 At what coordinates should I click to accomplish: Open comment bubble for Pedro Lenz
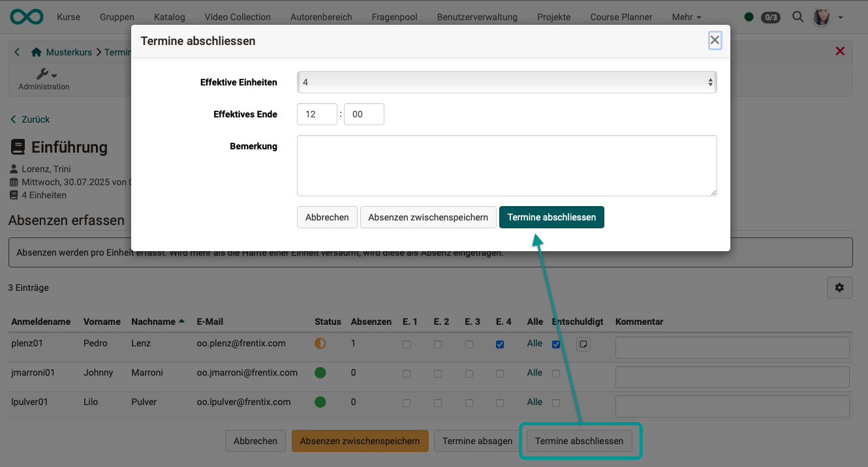coord(583,344)
